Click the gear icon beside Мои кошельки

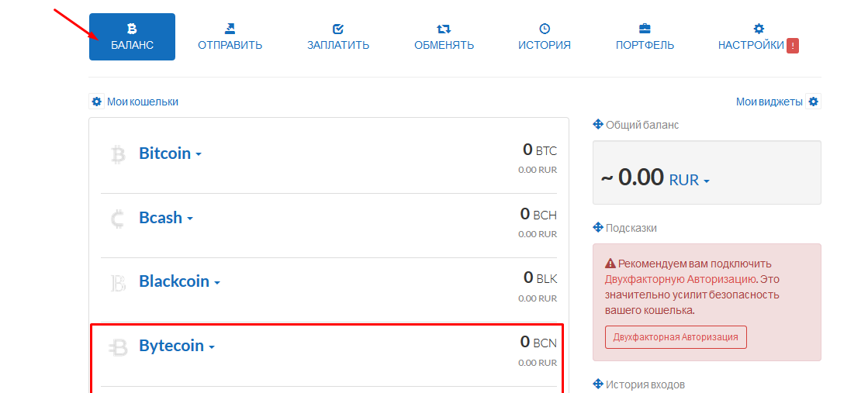[96, 102]
